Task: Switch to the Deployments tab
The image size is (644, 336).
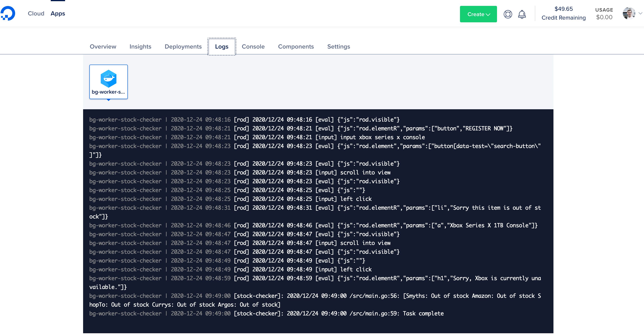Action: tap(183, 46)
